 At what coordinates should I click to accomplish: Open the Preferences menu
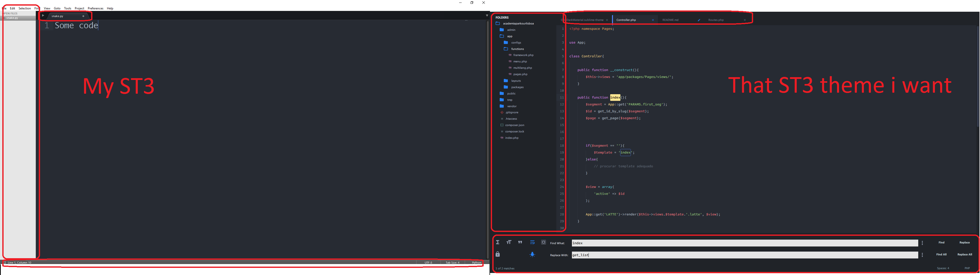(95, 8)
